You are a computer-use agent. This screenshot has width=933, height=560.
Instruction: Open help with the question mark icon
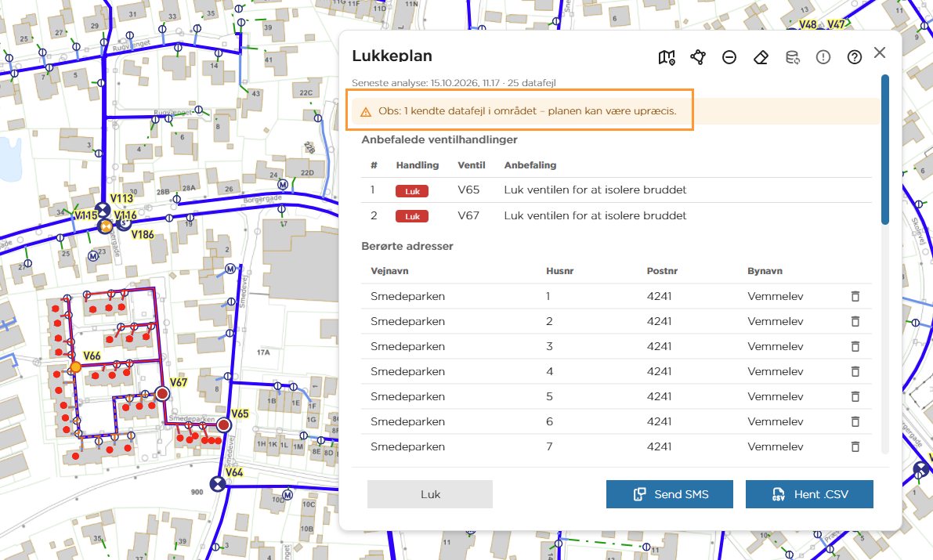[x=855, y=57]
